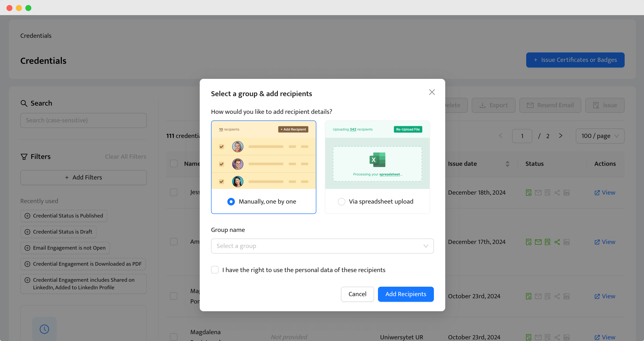Screen dimensions: 644x341
Task: Click the Filters funnel icon
Action: click(24, 157)
